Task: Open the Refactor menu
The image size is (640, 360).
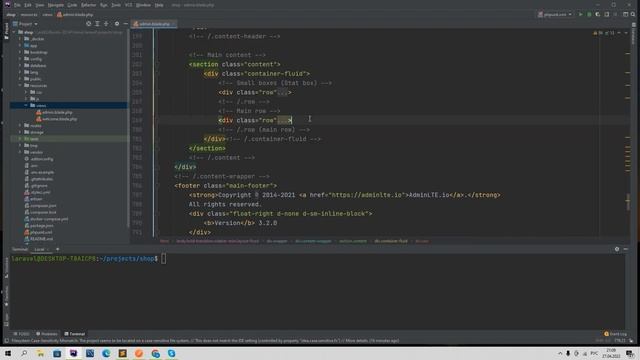Action: click(x=89, y=5)
